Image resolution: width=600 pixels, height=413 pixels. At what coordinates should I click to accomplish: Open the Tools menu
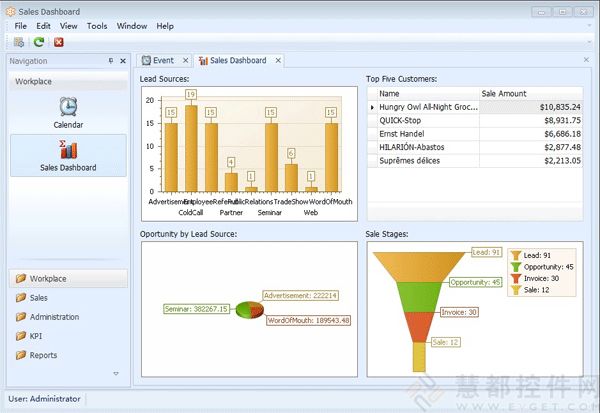[x=97, y=26]
